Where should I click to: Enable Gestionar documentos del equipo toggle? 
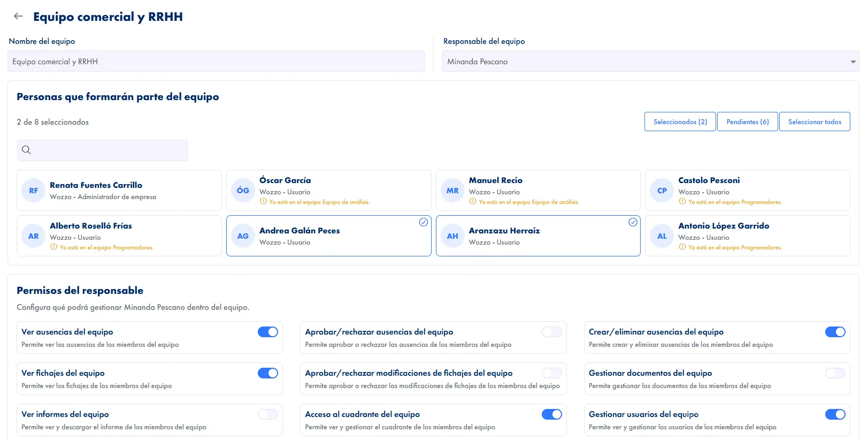835,373
